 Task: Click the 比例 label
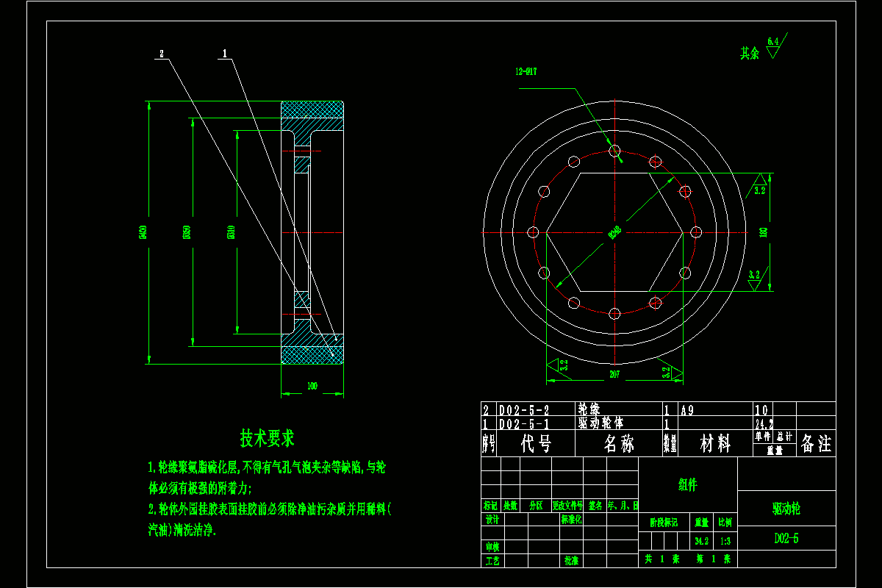pyautogui.click(x=725, y=523)
